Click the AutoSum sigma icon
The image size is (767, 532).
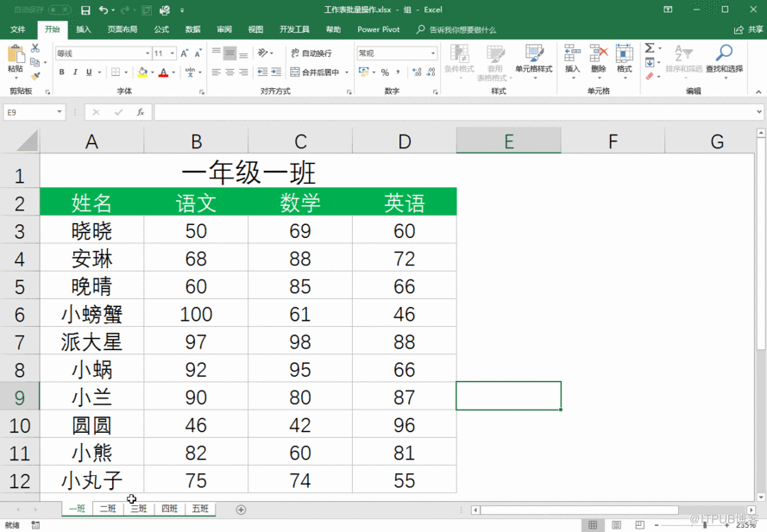pos(650,48)
